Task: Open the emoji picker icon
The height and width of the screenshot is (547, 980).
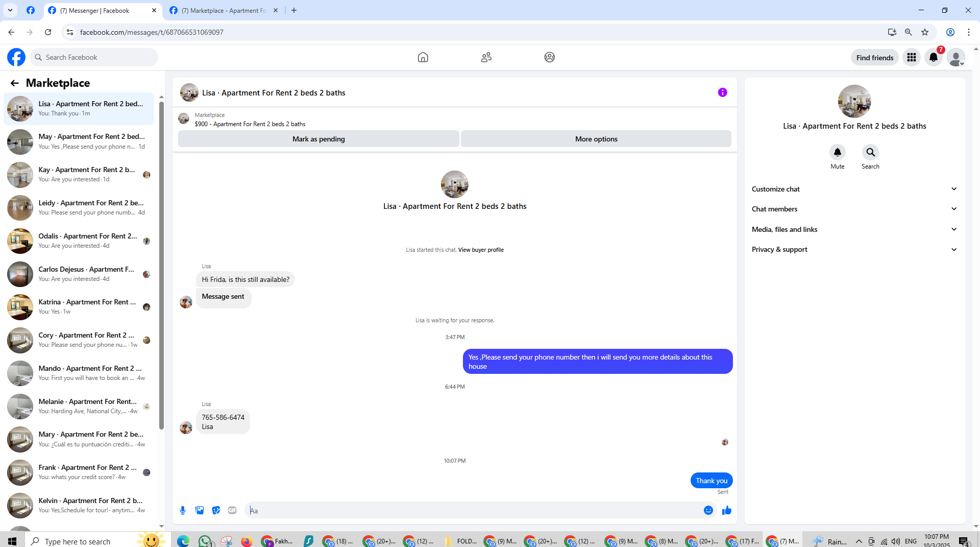Action: 708,510
